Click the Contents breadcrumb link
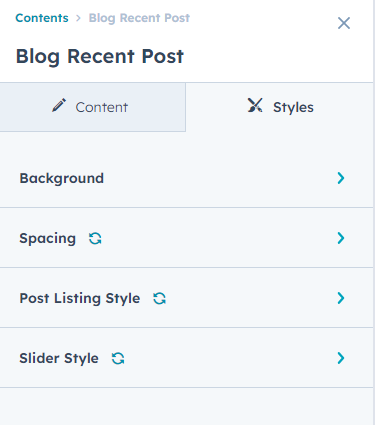The height and width of the screenshot is (425, 375). pos(42,18)
